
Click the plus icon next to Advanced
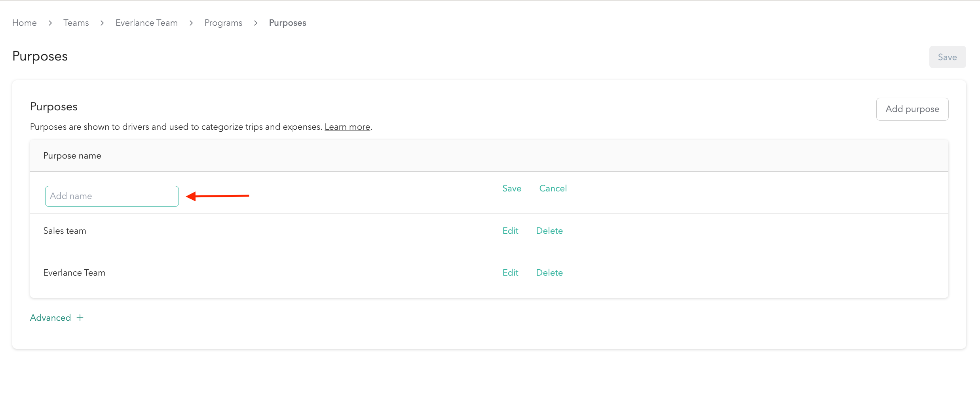click(80, 318)
